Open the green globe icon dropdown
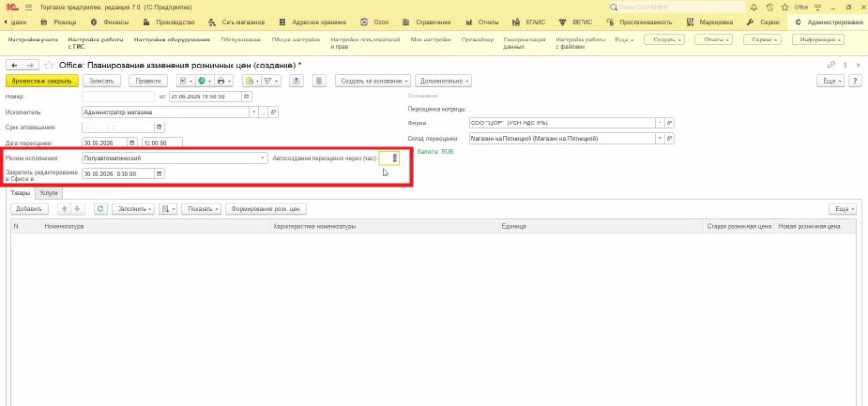This screenshot has height=406, width=868. coord(204,81)
